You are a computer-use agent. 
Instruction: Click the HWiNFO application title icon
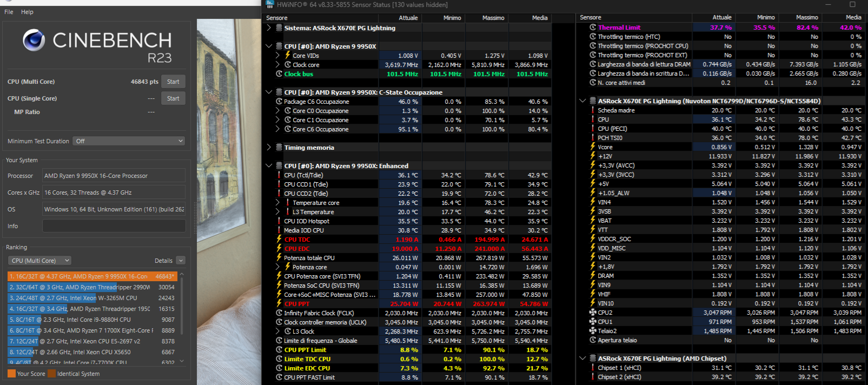point(270,5)
